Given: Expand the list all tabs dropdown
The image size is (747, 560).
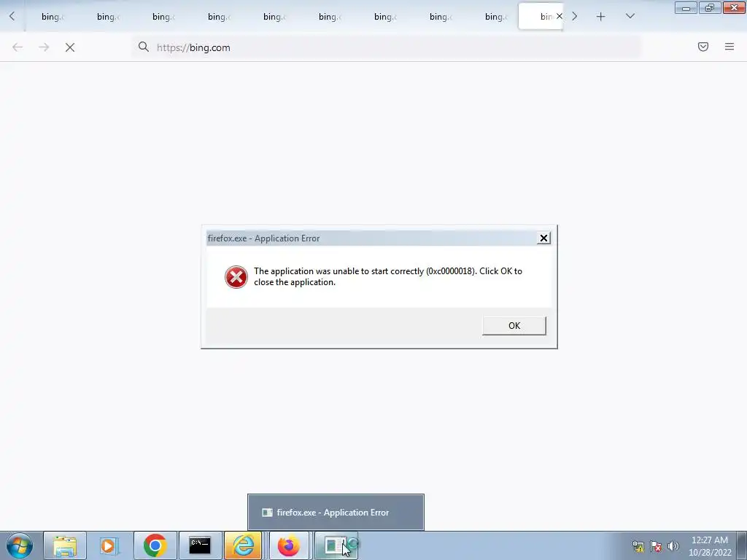Looking at the screenshot, I should 630,16.
